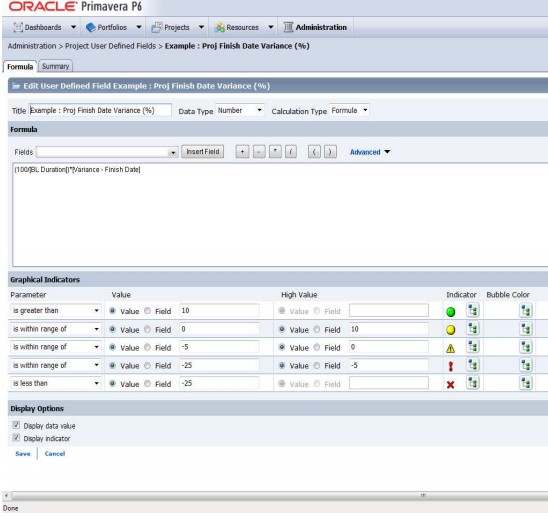548x517 pixels.
Task: Open the 'is less than' parameter dropdown
Action: click(56, 383)
